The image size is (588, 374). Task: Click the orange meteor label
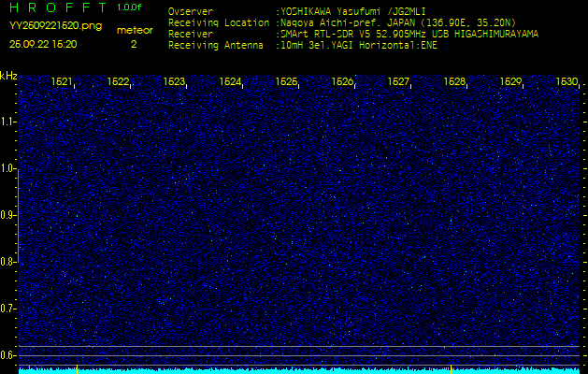(135, 30)
